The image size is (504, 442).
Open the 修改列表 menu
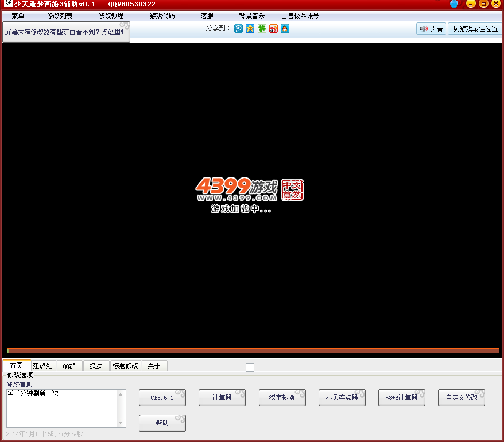pyautogui.click(x=59, y=15)
